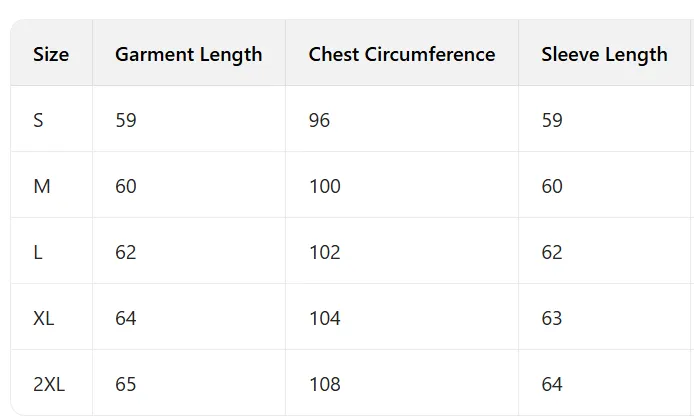The height and width of the screenshot is (420, 694).
Task: Click the Chest Circumference column header
Action: pos(402,54)
